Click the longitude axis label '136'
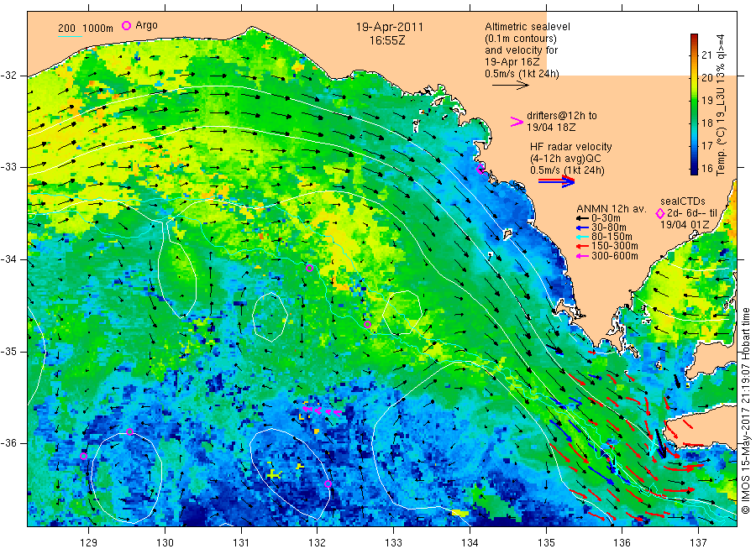 pos(622,543)
